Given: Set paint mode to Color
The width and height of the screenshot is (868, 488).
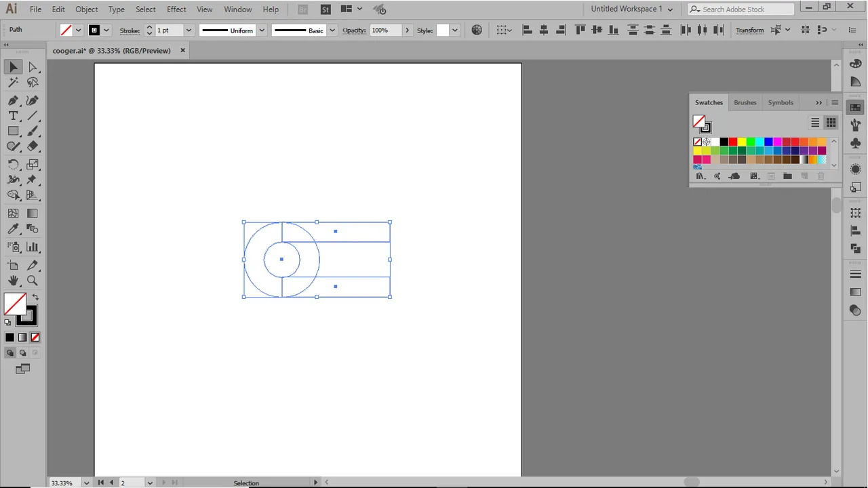Looking at the screenshot, I should [9, 338].
